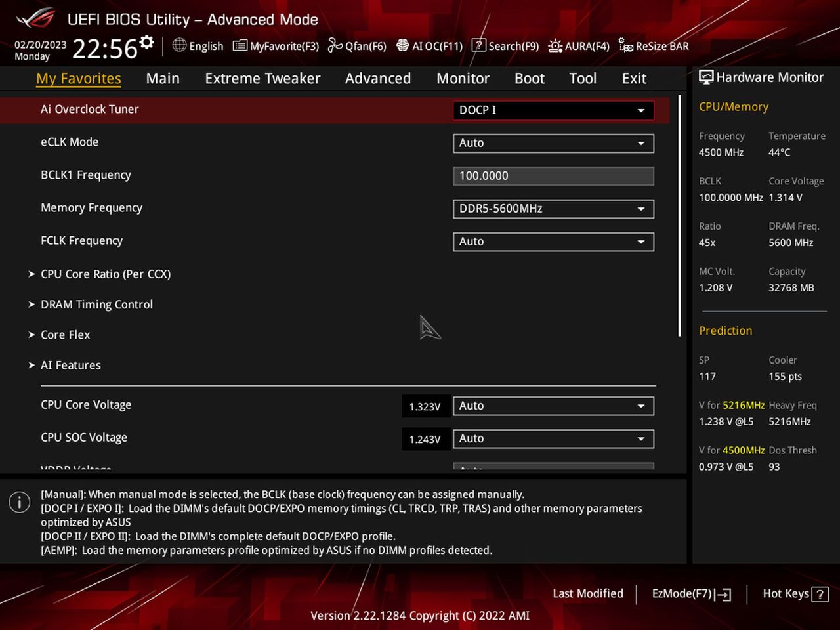Click the Hardware Monitor display icon
This screenshot has width=840, height=630.
[706, 77]
